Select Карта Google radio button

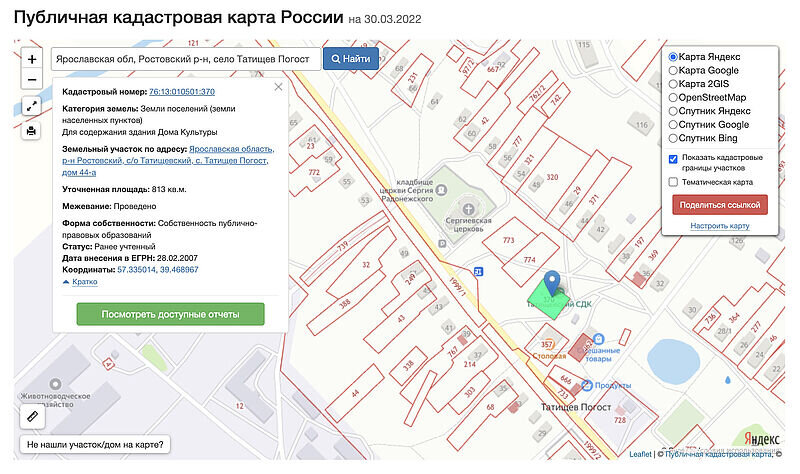pos(673,70)
